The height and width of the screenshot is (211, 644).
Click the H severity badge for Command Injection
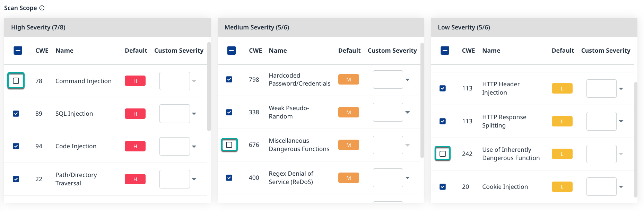point(135,81)
